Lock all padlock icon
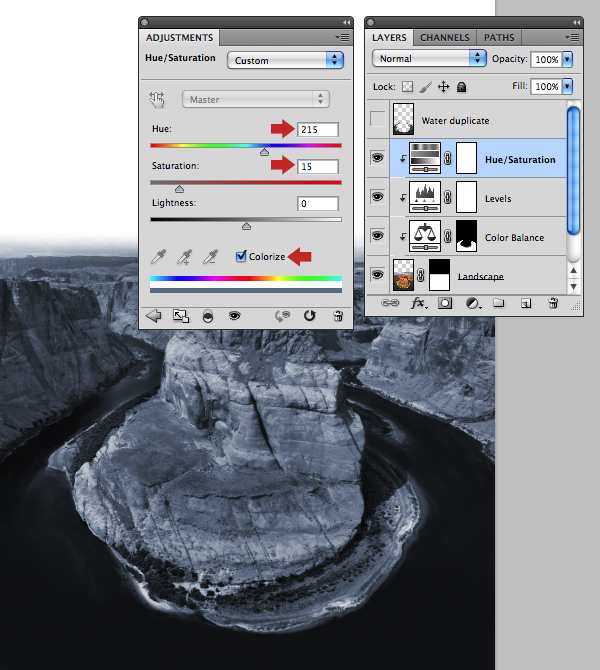 462,87
